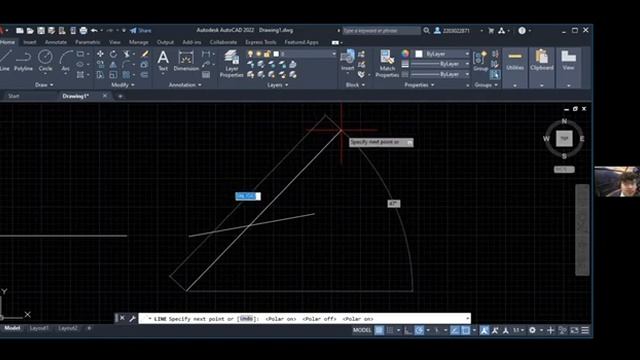Insert Text with the A tool
This screenshot has height=360, width=640.
coord(163,60)
